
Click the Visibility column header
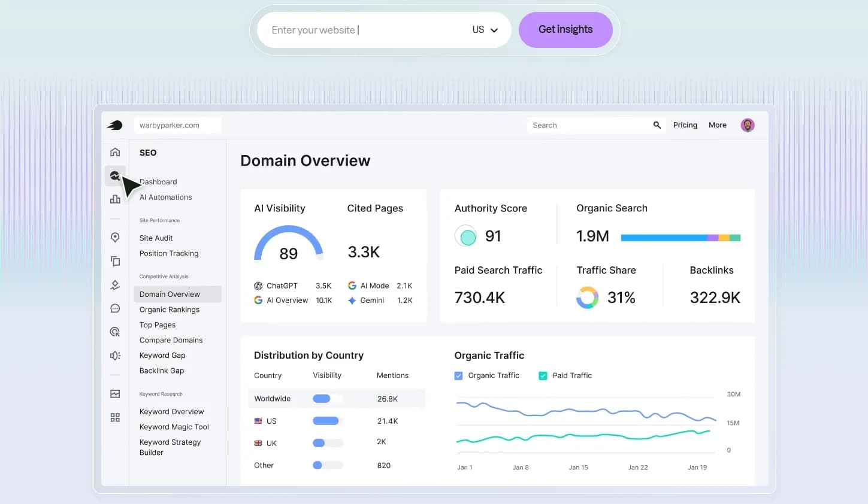pos(327,375)
